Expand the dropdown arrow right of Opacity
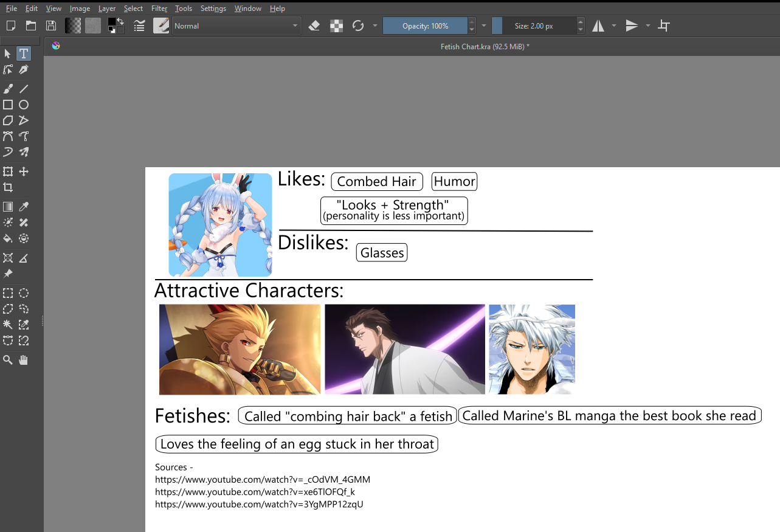Screen dimensions: 780x532 [484, 26]
